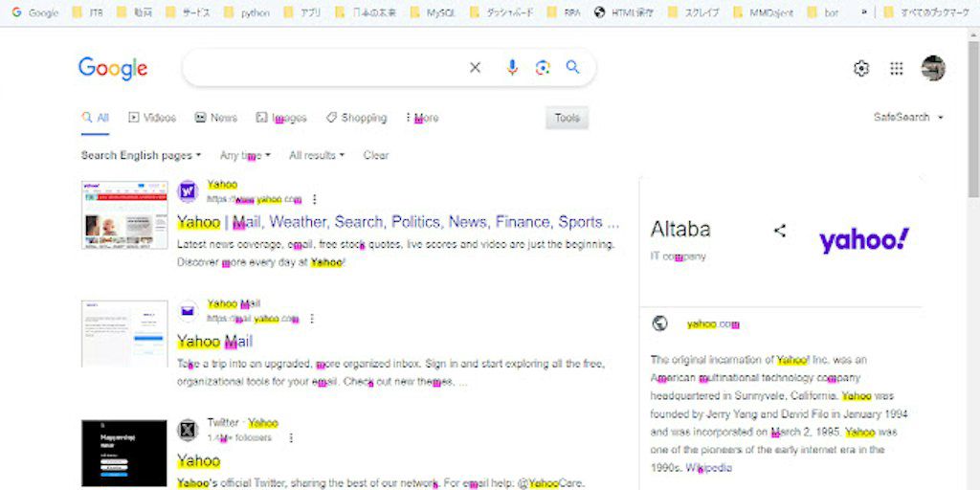The width and height of the screenshot is (980, 490).
Task: Open the Google account profile picture
Action: [933, 68]
